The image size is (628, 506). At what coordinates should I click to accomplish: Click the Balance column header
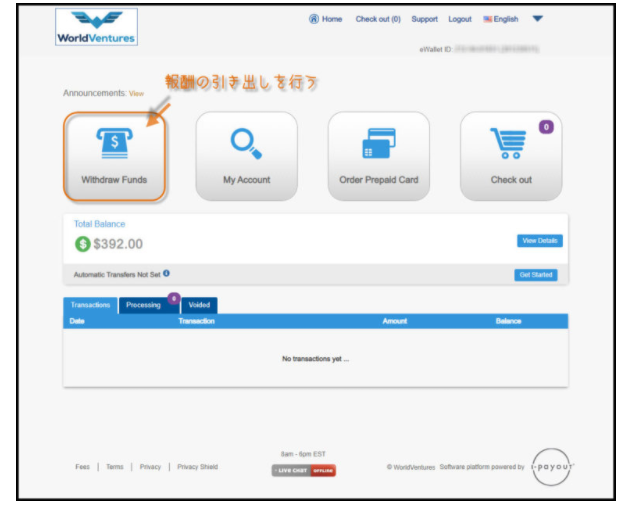[508, 321]
